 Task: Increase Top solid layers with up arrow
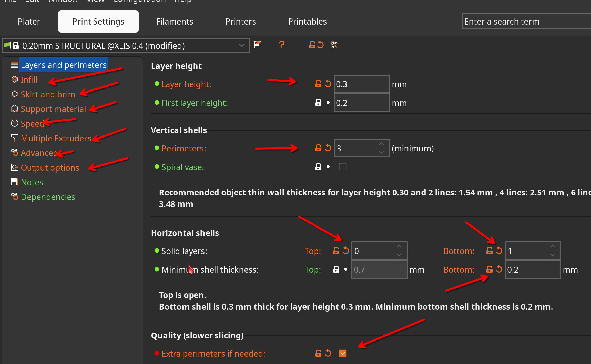pos(399,246)
